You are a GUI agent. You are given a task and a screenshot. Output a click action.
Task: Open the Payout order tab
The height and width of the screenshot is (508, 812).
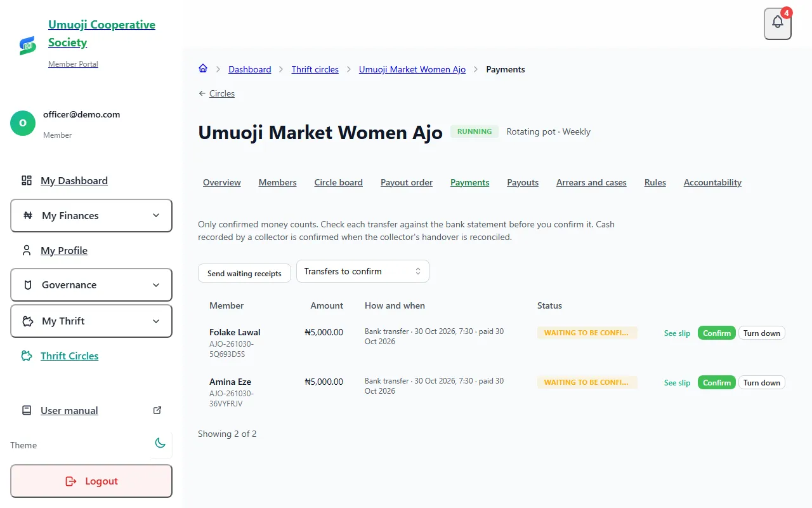407,182
